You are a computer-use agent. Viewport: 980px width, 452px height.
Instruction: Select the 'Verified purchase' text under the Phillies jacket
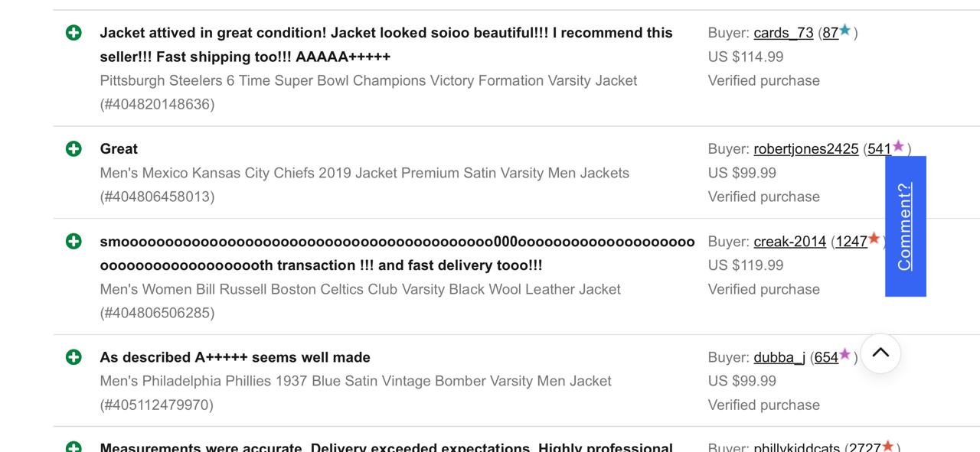[763, 405]
